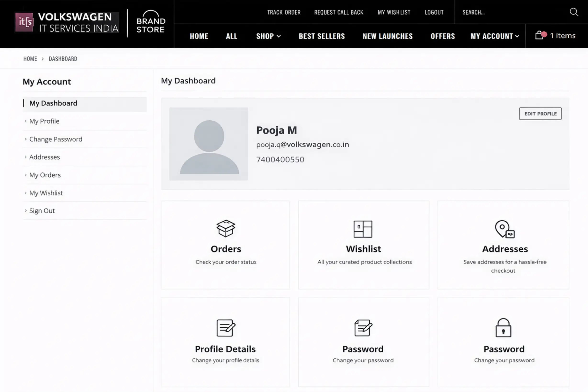Select Change Password in the sidebar
The image size is (588, 392).
(x=56, y=139)
